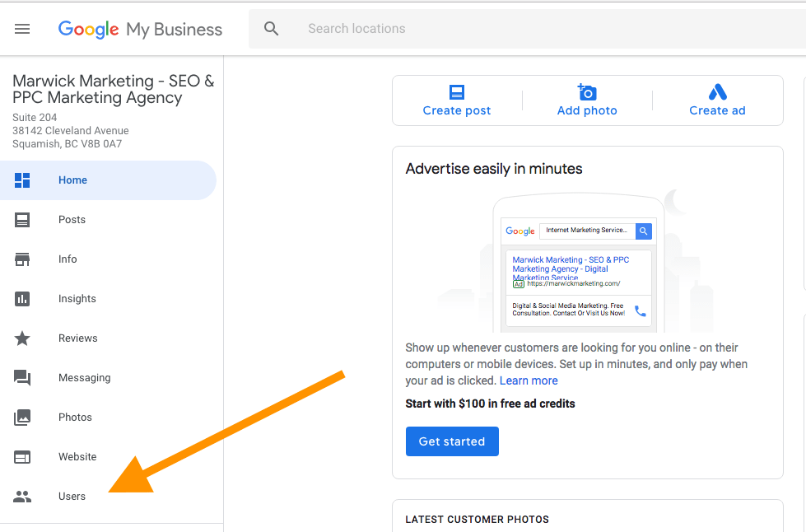The image size is (806, 532).
Task: Click the phone icon in ad preview
Action: (x=640, y=311)
